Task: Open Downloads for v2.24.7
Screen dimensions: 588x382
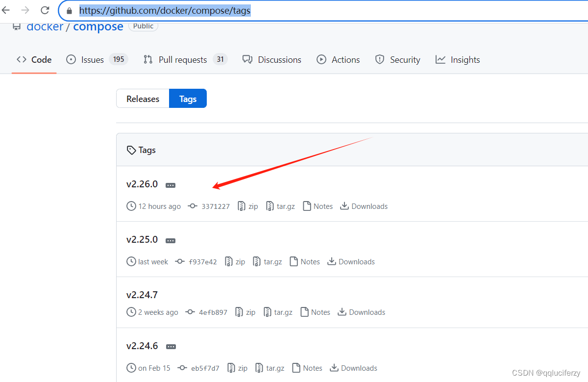Action: tap(362, 312)
